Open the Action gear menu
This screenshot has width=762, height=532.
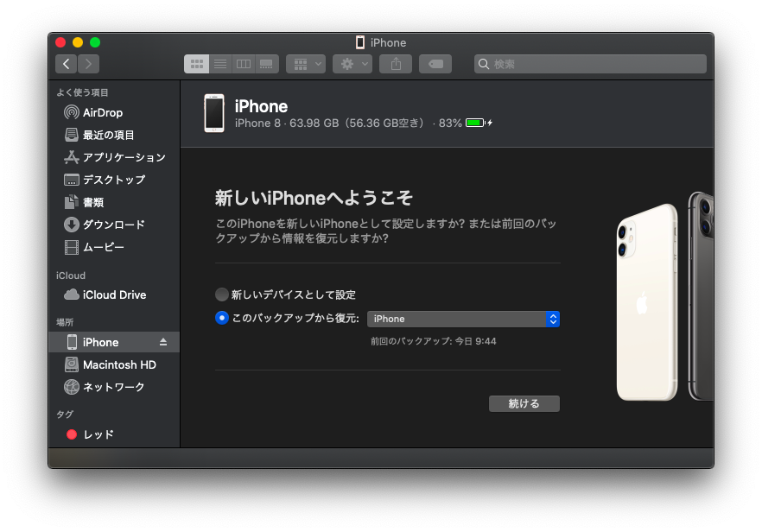click(352, 63)
